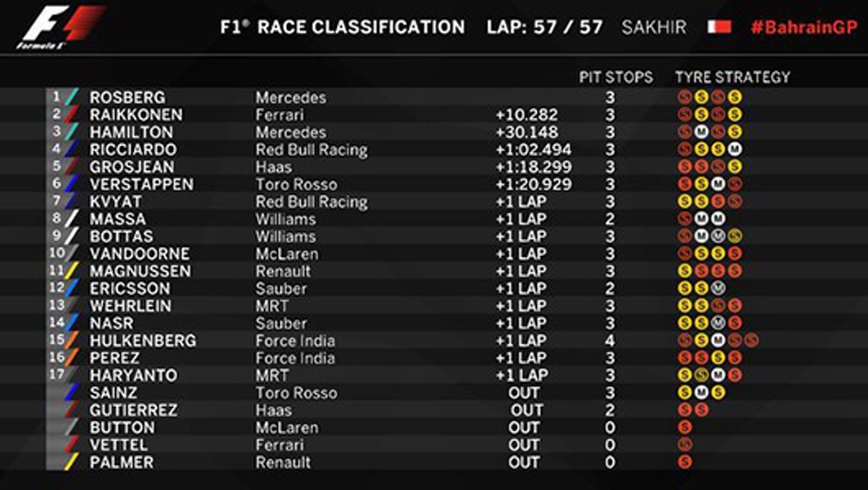Click Vettel's single tyre icon
This screenshot has width=868, height=490.
click(685, 444)
